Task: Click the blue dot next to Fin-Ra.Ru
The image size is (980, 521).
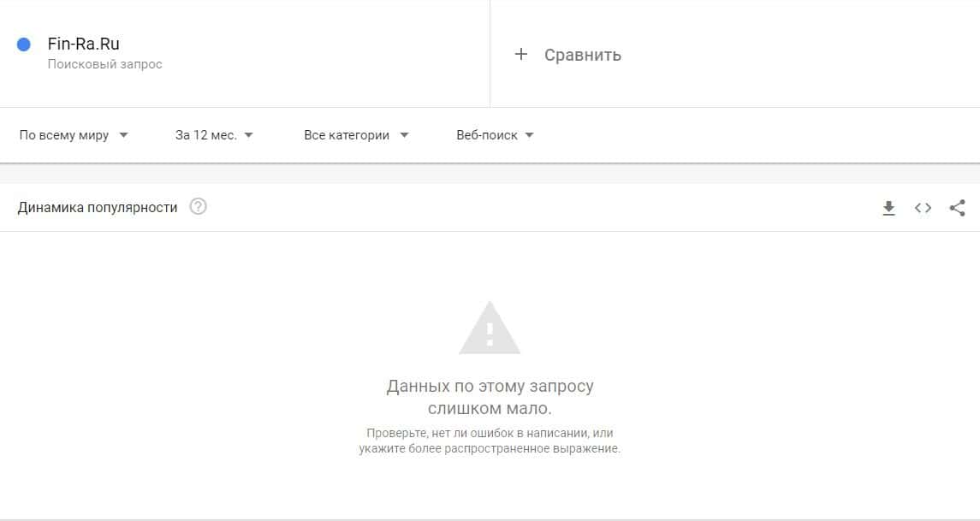Action: [x=24, y=44]
